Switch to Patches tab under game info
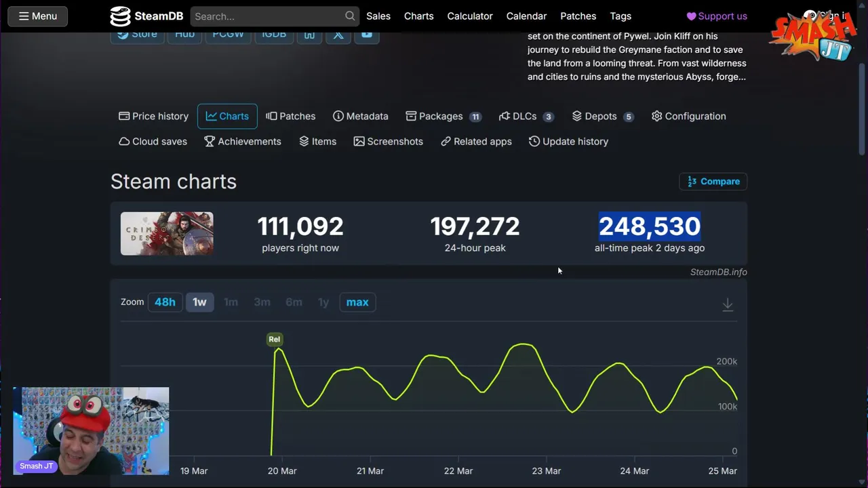 pyautogui.click(x=291, y=116)
